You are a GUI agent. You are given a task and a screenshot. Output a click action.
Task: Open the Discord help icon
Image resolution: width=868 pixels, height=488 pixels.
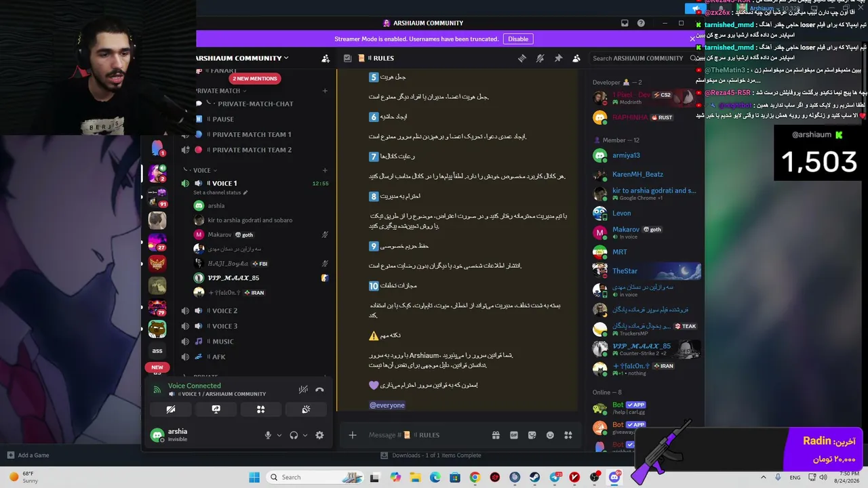click(x=641, y=23)
